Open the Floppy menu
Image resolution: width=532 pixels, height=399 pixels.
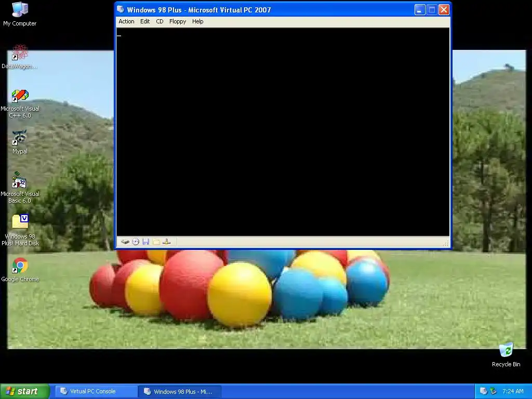point(178,21)
